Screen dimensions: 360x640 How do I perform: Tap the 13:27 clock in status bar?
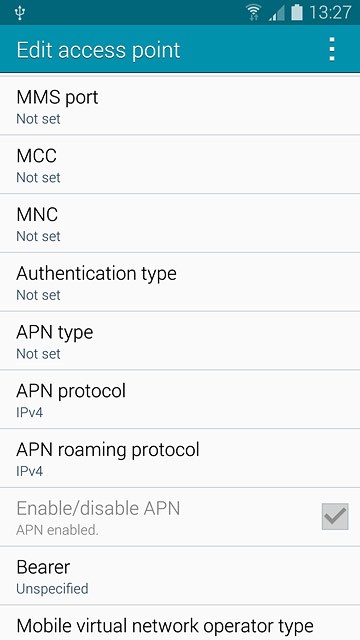point(330,13)
